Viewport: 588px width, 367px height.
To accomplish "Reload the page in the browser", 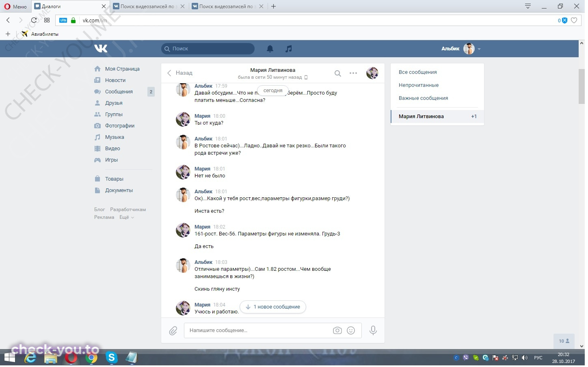I will [x=34, y=20].
